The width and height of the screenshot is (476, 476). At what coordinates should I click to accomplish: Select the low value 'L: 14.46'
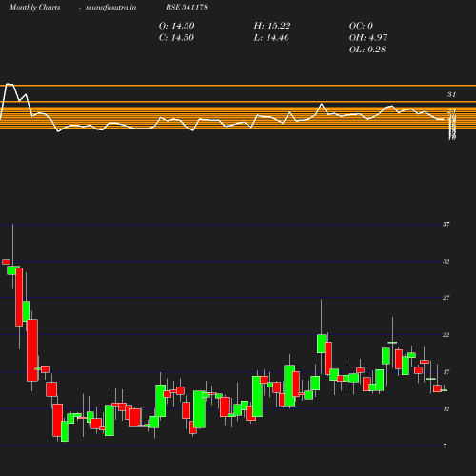pos(271,38)
